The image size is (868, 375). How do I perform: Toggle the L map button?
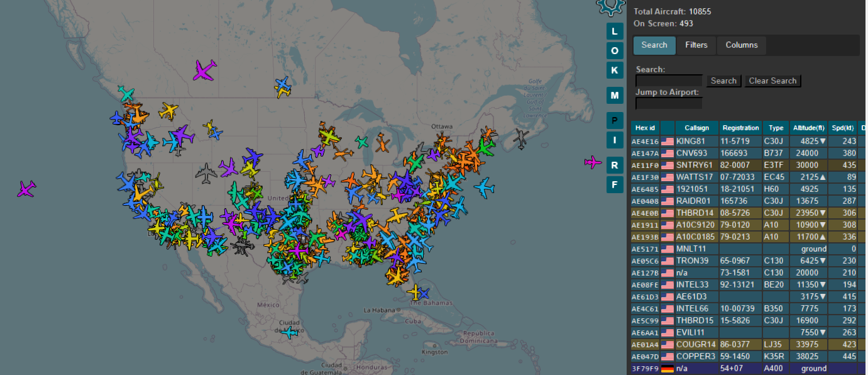(x=615, y=31)
